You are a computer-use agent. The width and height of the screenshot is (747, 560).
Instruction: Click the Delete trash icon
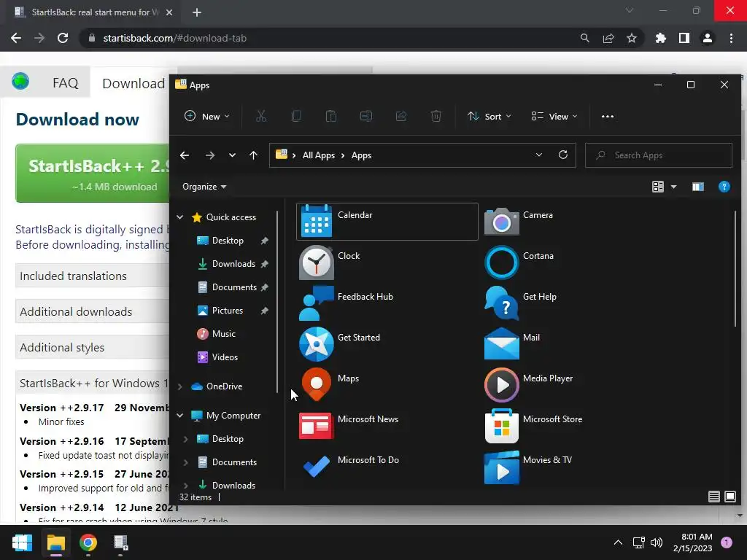[x=436, y=116]
